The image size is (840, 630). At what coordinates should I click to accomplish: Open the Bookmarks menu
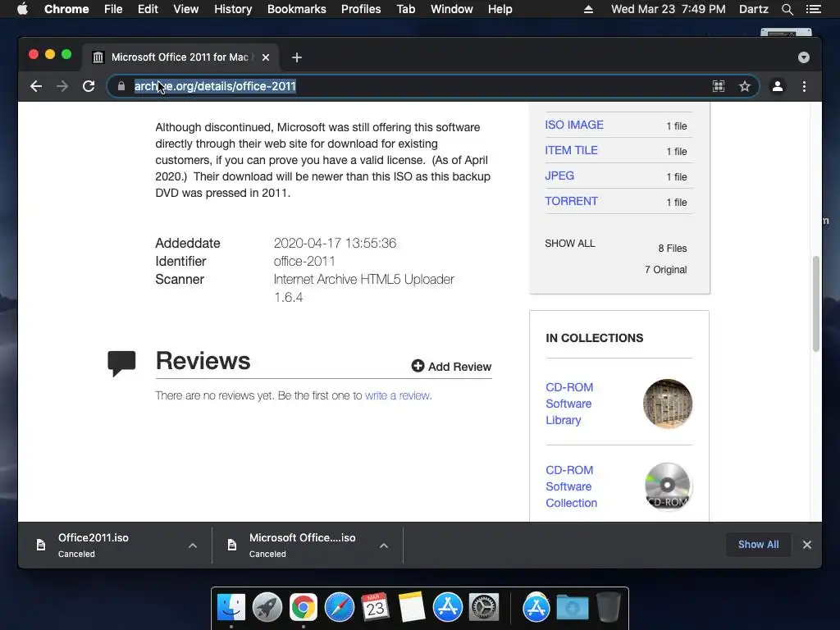pos(297,9)
